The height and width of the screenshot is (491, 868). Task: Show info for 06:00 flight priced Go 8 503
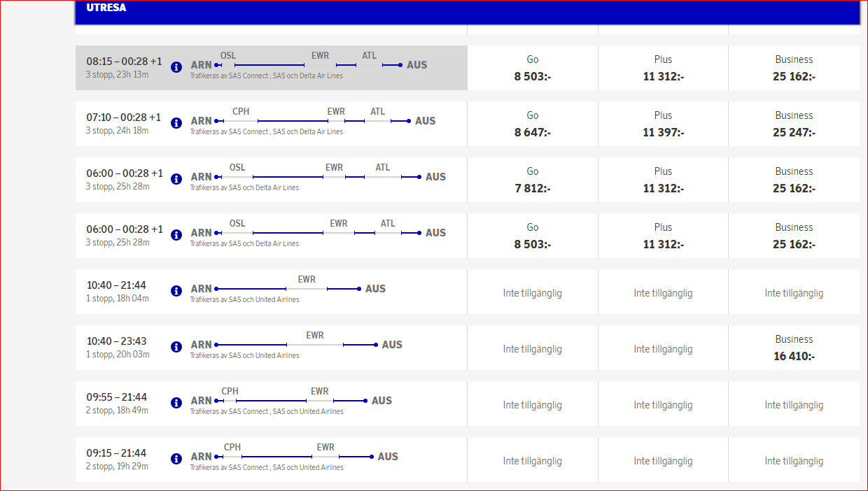[x=176, y=235]
